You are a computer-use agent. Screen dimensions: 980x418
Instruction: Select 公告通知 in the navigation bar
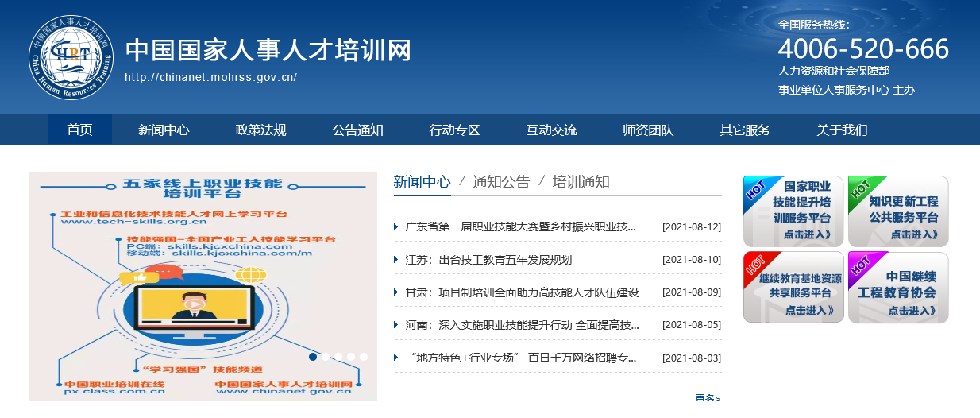pos(357,130)
